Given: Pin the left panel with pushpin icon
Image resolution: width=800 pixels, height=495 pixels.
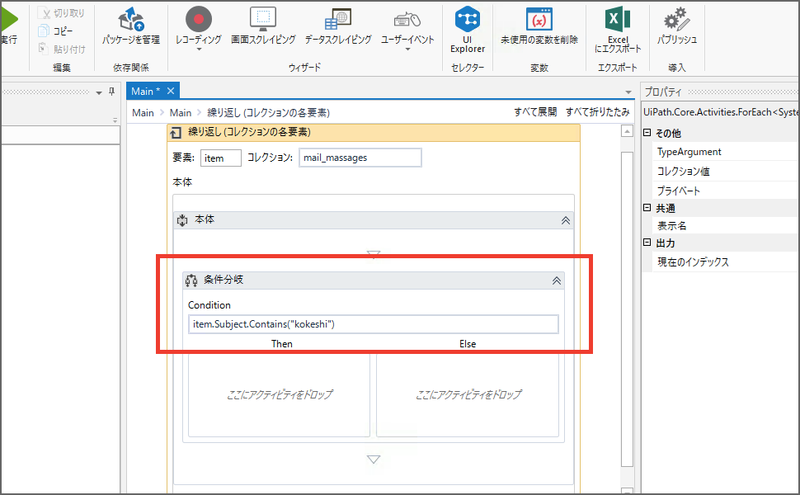Looking at the screenshot, I should (112, 92).
